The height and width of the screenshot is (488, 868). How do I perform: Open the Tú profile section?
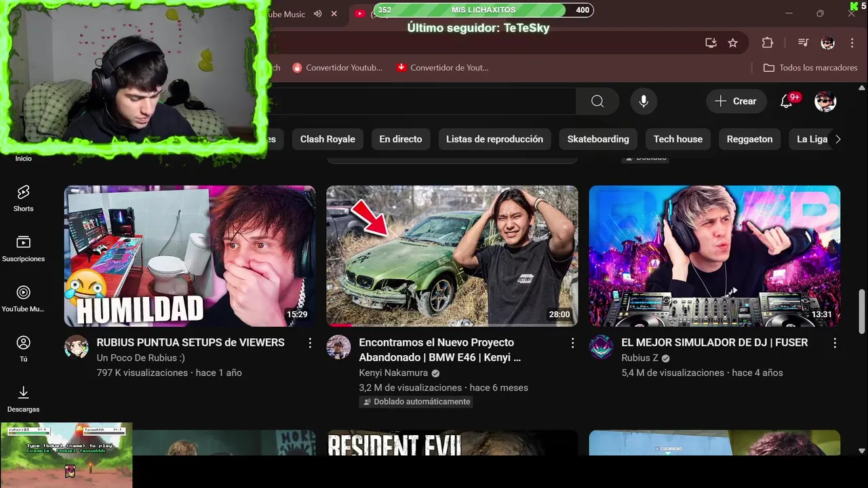[23, 349]
